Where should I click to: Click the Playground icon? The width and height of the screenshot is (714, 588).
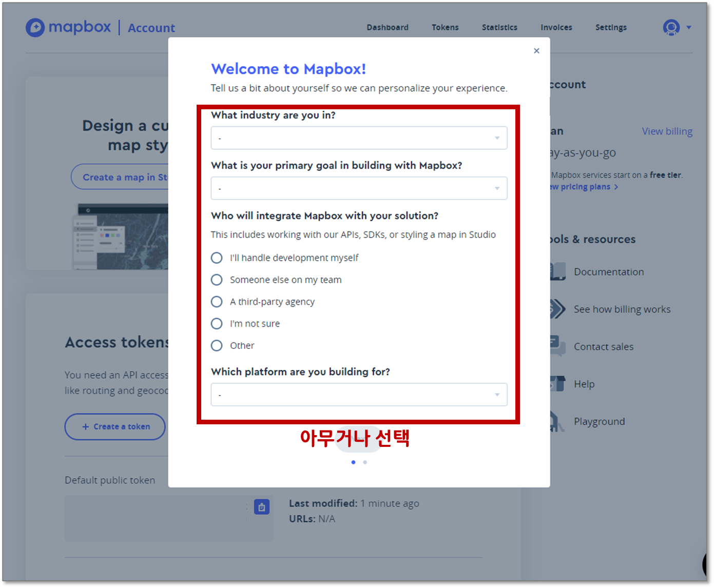tap(557, 421)
